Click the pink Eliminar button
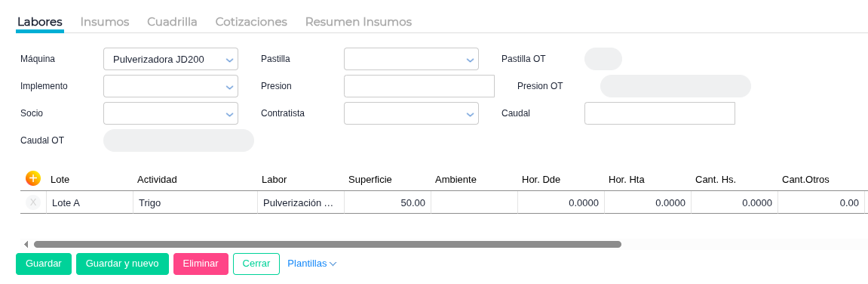 click(201, 264)
